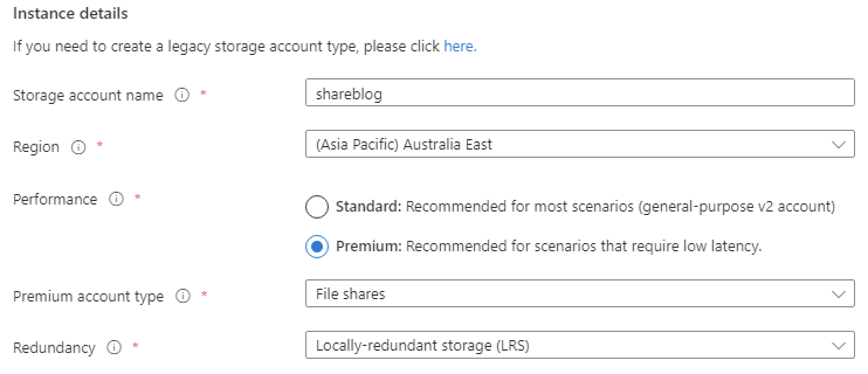
Task: Click the Standard general-purpose v2 option text
Action: point(585,207)
